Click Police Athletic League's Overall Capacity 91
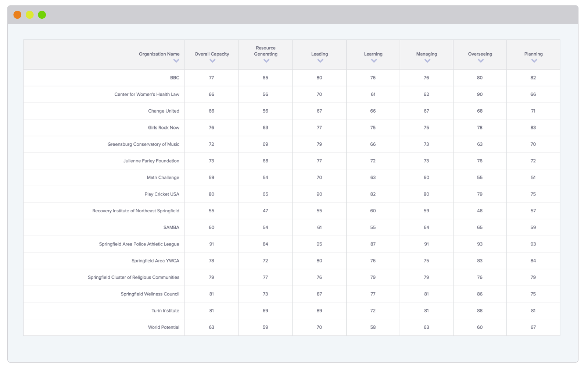 pyautogui.click(x=211, y=244)
